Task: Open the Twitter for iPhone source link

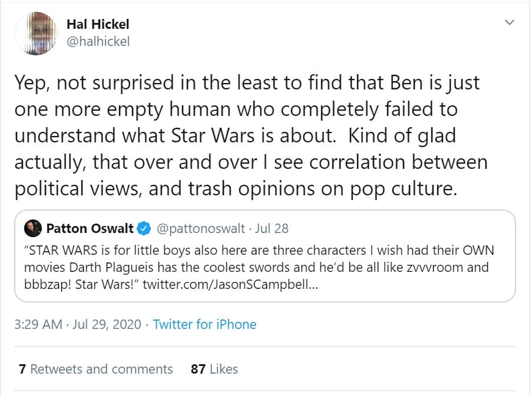Action: click(204, 324)
